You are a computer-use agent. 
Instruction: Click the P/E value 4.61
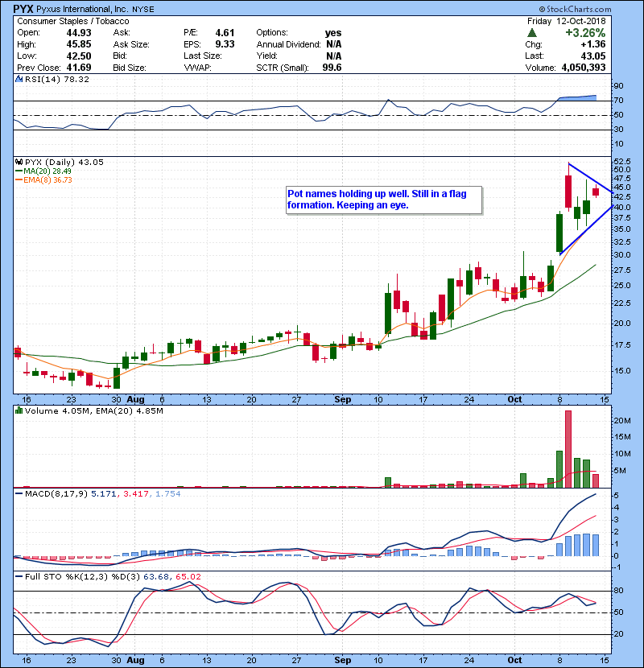click(x=225, y=33)
